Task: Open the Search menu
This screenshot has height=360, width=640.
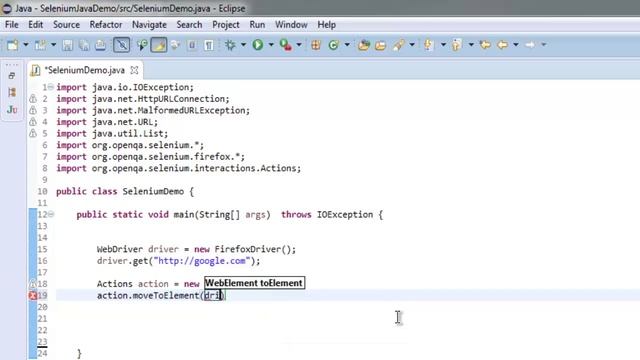Action: (x=189, y=24)
